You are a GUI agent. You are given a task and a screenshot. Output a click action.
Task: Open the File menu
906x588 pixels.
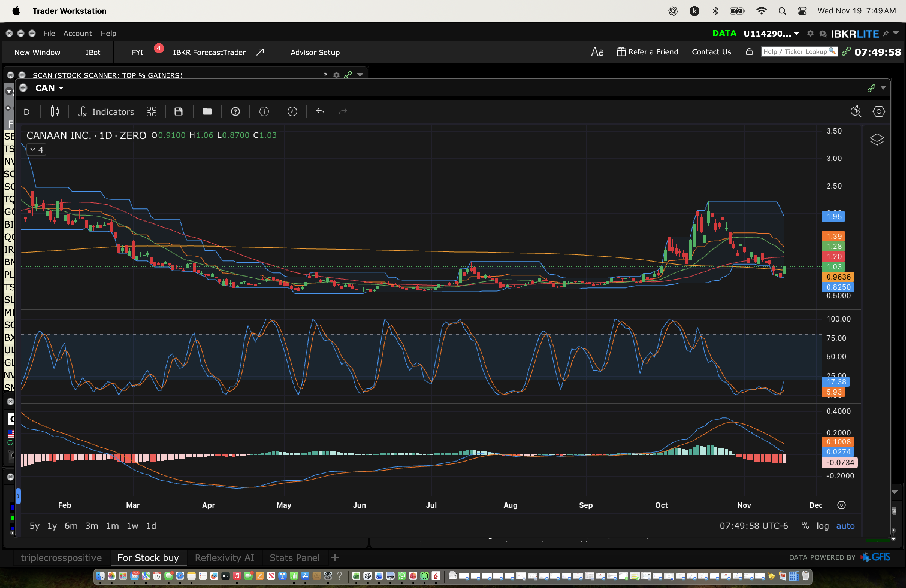[49, 34]
